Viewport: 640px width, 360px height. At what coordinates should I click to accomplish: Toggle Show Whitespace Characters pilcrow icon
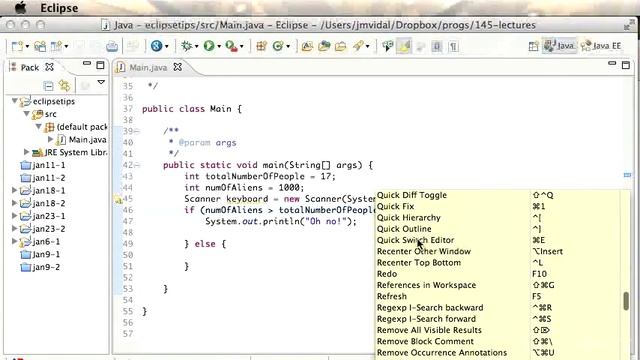click(453, 46)
